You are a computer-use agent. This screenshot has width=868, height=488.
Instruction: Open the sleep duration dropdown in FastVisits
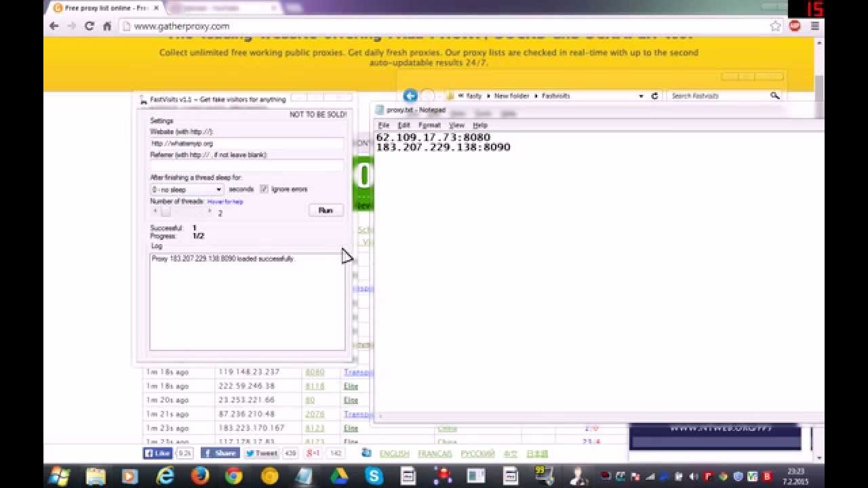pos(186,190)
